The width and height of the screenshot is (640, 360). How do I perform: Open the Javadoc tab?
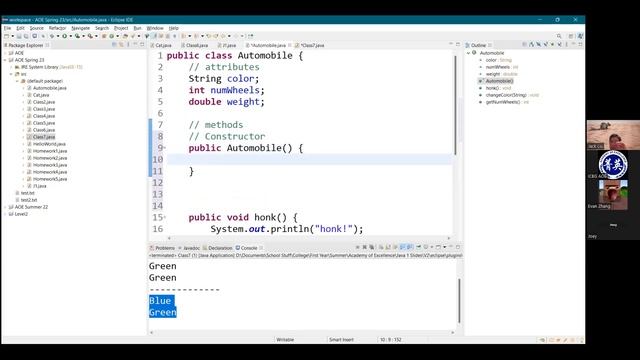click(189, 248)
